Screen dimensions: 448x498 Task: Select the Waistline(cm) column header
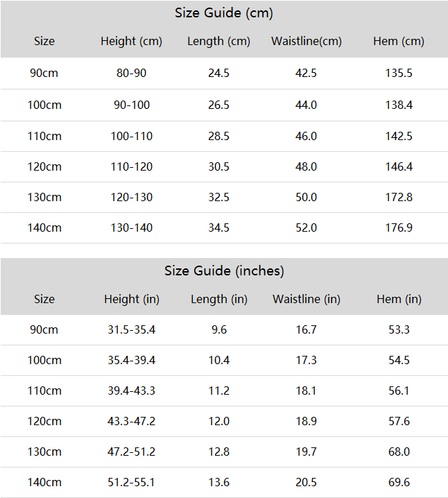307,42
